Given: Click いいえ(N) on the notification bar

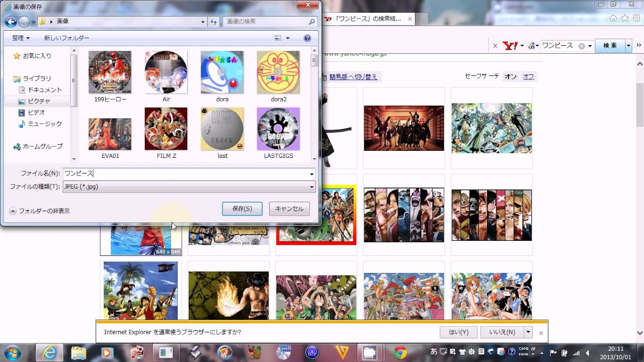Looking at the screenshot, I should click(x=502, y=332).
